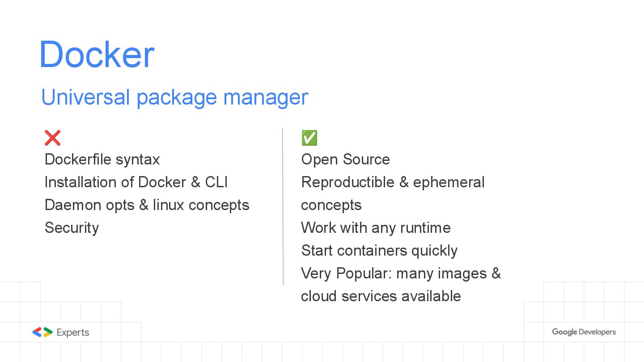Select the "Work with any runtime" line
This screenshot has height=362, width=644.
click(376, 228)
